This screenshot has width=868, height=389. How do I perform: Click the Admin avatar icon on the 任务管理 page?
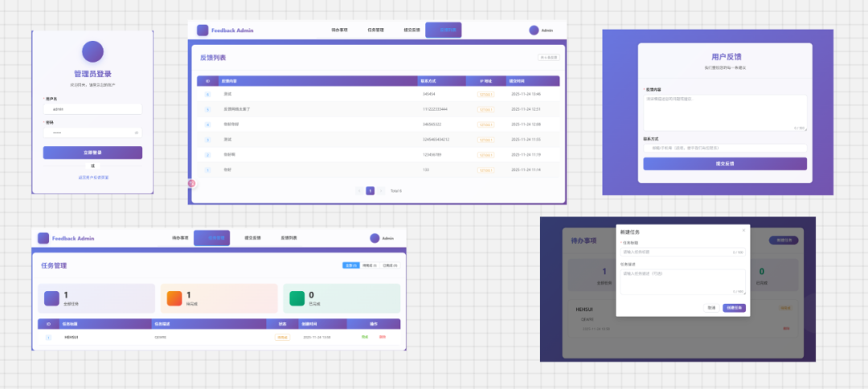[x=375, y=239]
